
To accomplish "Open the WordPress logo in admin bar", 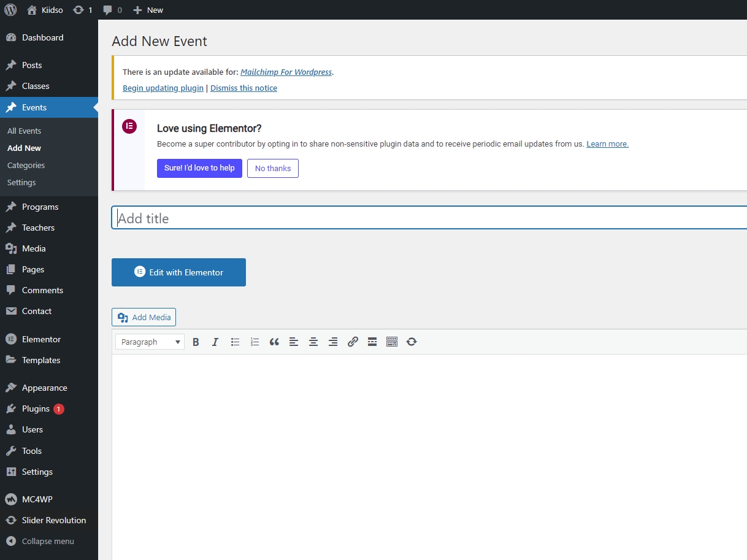I will [10, 10].
